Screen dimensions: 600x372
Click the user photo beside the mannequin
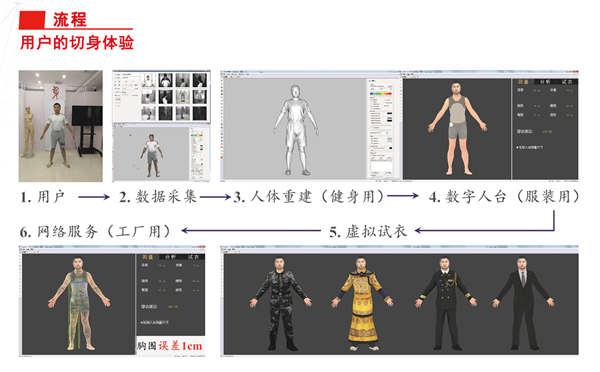(57, 135)
